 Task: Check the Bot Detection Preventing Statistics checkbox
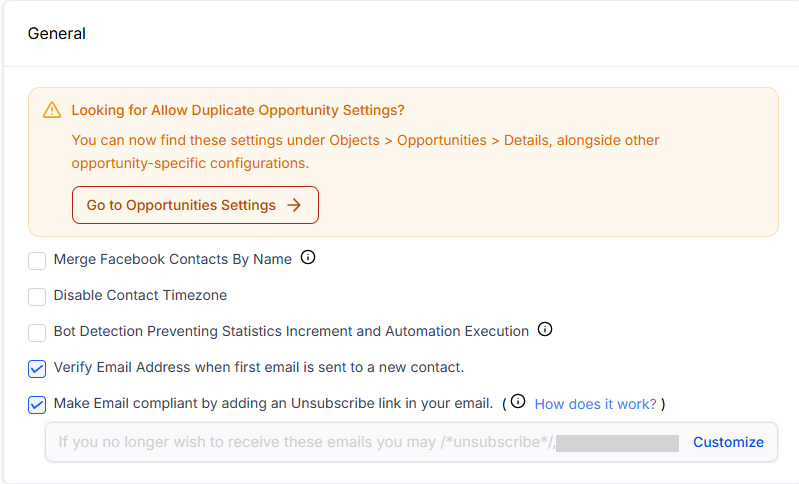pyautogui.click(x=37, y=333)
